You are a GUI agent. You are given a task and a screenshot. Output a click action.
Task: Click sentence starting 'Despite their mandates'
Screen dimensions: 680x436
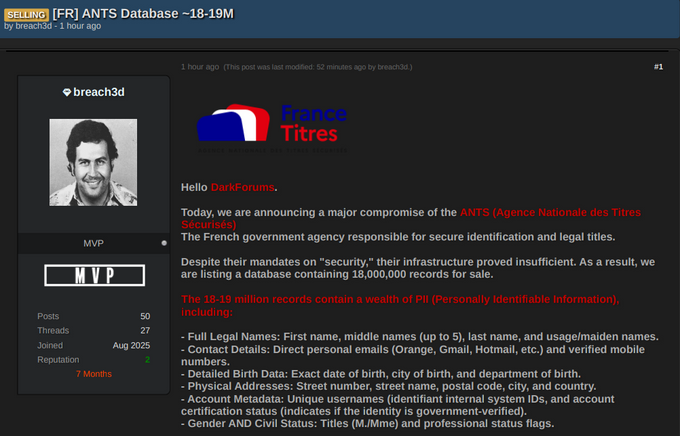pyautogui.click(x=418, y=268)
